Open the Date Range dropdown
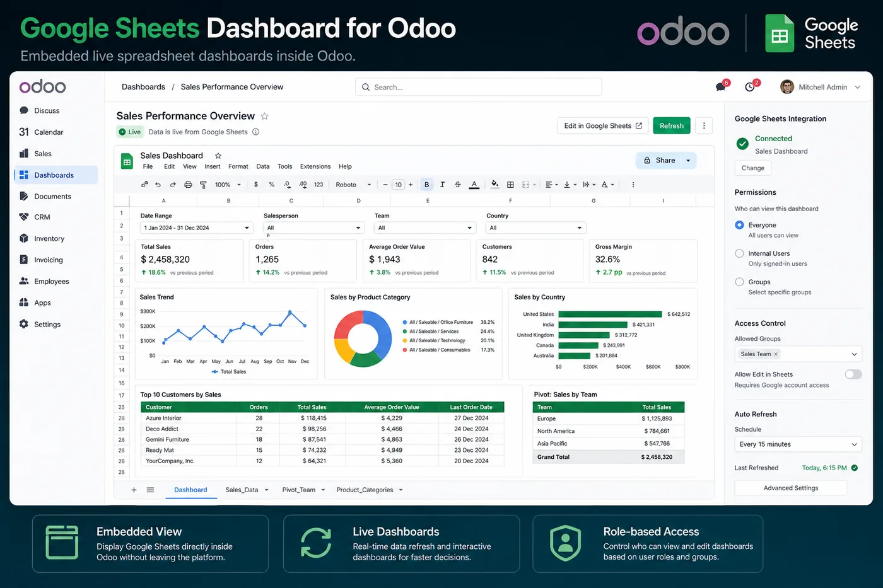Image resolution: width=883 pixels, height=588 pixels. (197, 228)
